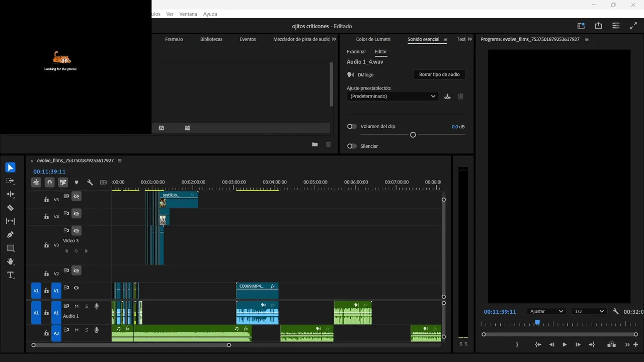Open the Ajuste preestablecido Predeterminado dropdown
The image size is (644, 362).
coord(392,96)
